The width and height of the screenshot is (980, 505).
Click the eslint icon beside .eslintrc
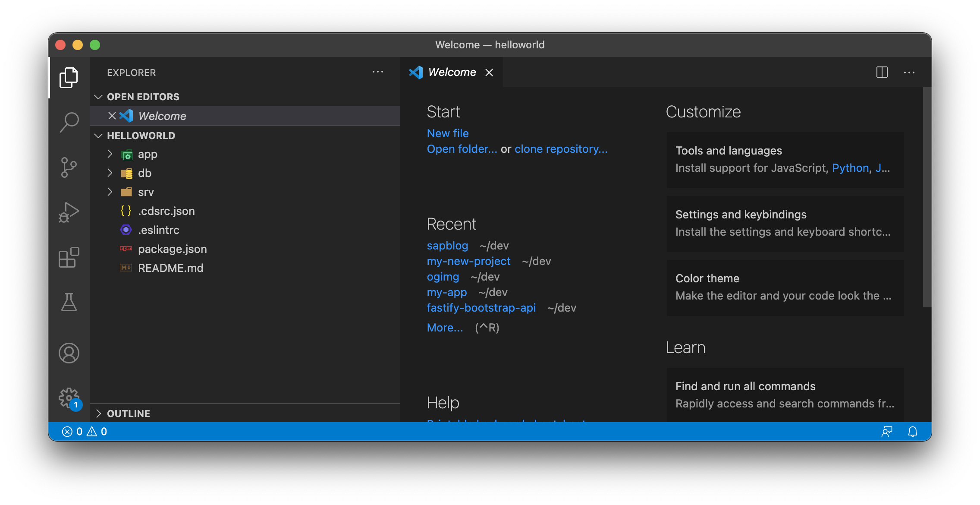[126, 230]
